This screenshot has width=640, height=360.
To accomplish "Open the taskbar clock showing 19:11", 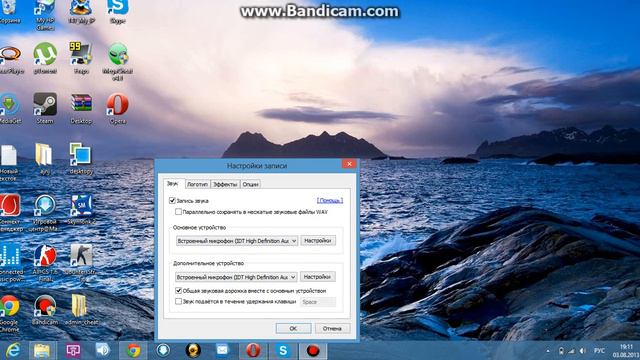I will [x=626, y=351].
